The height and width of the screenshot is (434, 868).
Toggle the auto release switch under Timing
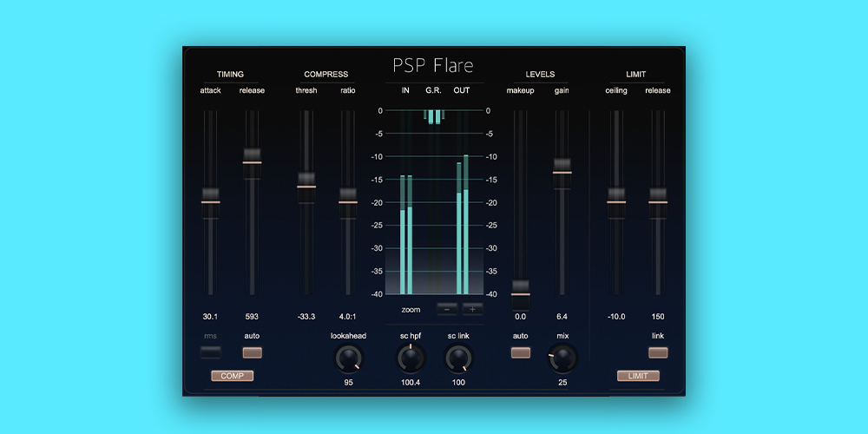pyautogui.click(x=253, y=352)
